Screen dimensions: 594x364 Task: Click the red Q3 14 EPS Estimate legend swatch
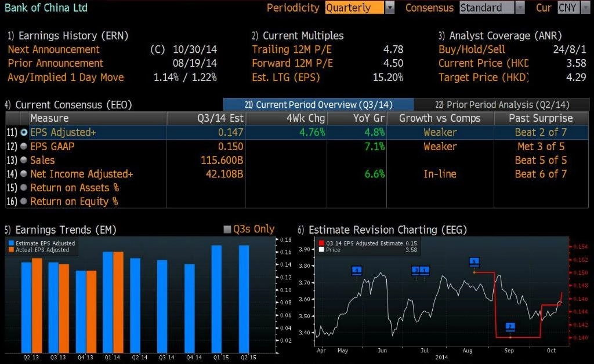(x=321, y=243)
